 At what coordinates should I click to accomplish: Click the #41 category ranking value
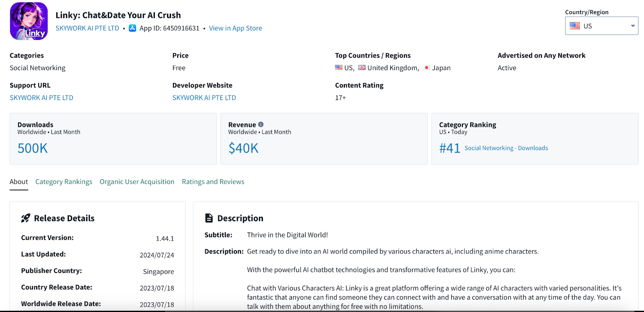[450, 148]
